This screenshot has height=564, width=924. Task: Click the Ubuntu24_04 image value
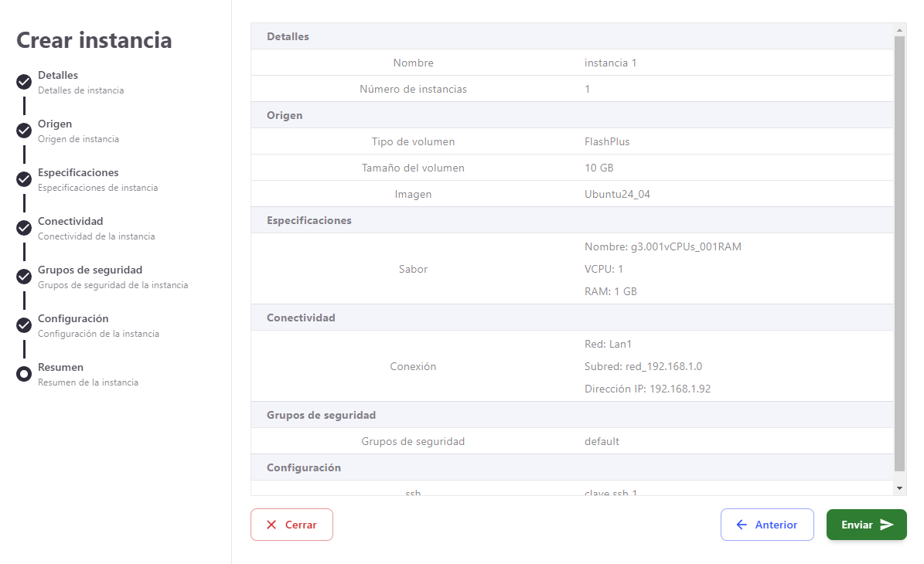617,194
